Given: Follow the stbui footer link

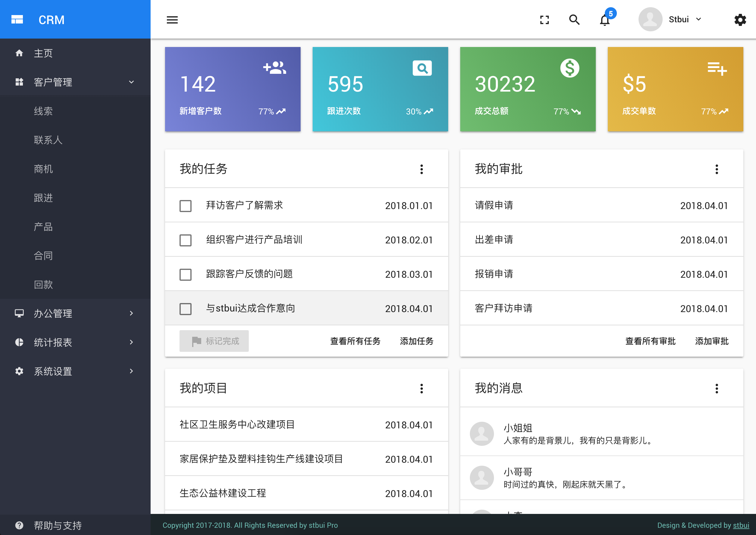Looking at the screenshot, I should [x=741, y=525].
